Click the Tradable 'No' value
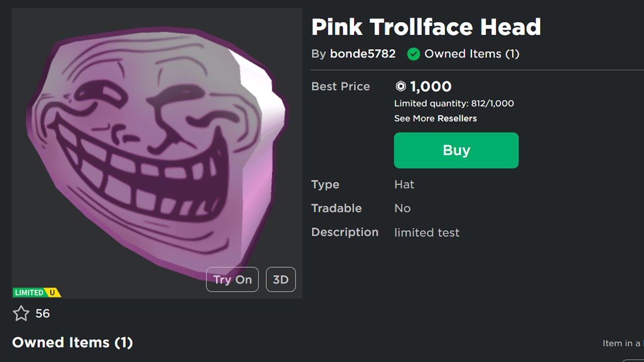Screen dimensions: 644x362 tap(402, 208)
